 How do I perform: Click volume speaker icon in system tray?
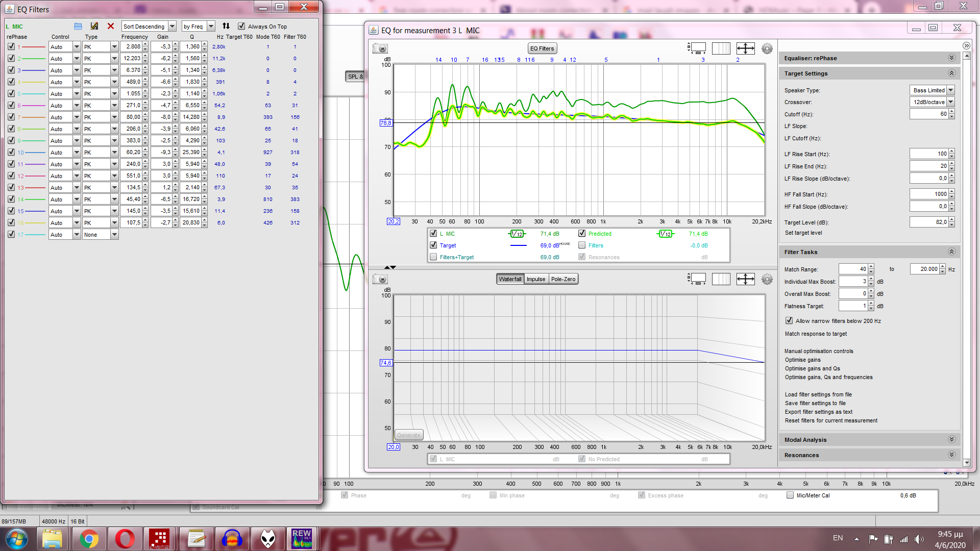919,539
